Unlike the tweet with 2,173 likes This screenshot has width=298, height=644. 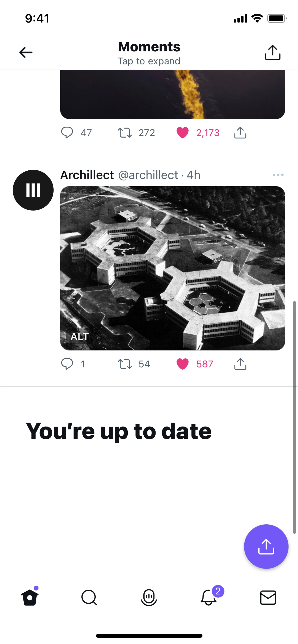[x=183, y=132]
